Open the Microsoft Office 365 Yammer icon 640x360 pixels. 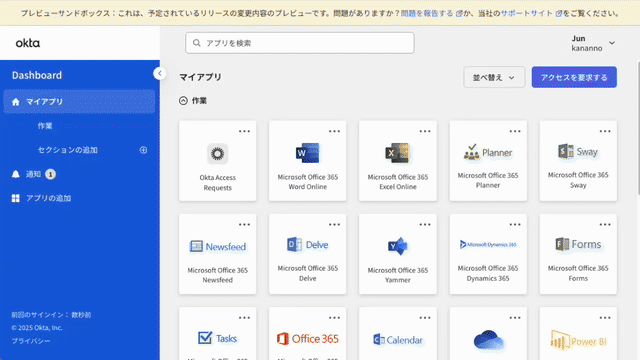point(398,246)
